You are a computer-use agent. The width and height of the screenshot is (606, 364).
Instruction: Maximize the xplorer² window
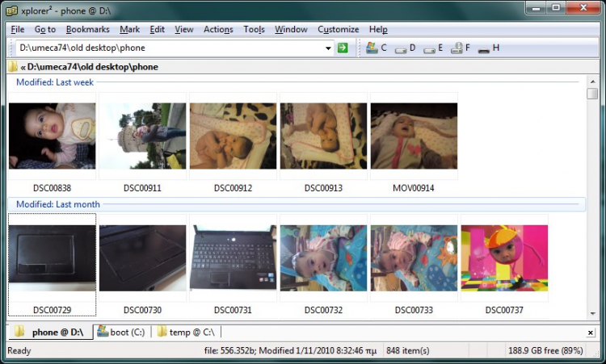pos(556,7)
